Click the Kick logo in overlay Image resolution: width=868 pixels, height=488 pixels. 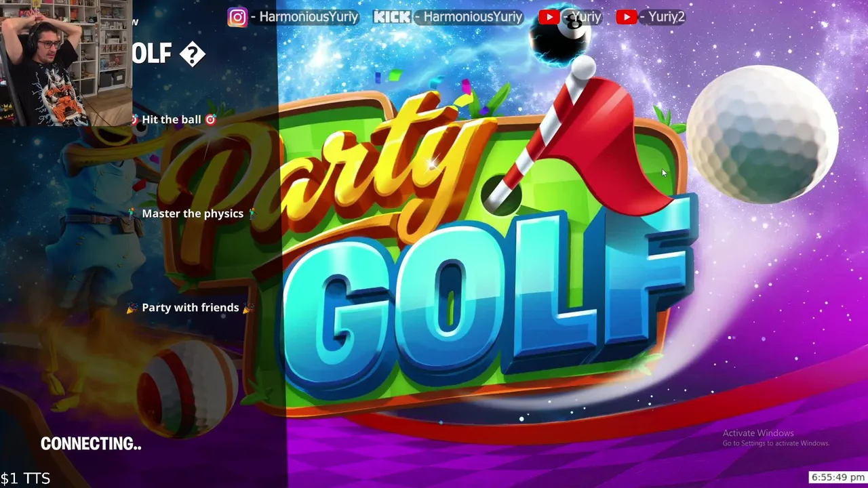392,17
